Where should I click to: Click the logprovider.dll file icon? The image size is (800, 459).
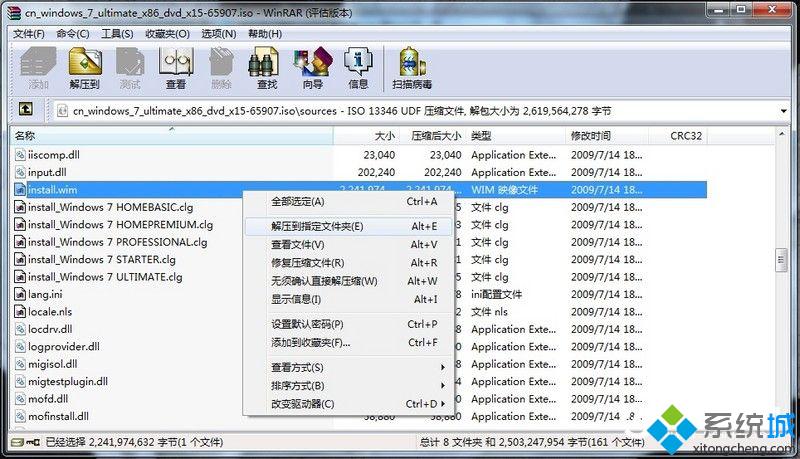(x=20, y=347)
